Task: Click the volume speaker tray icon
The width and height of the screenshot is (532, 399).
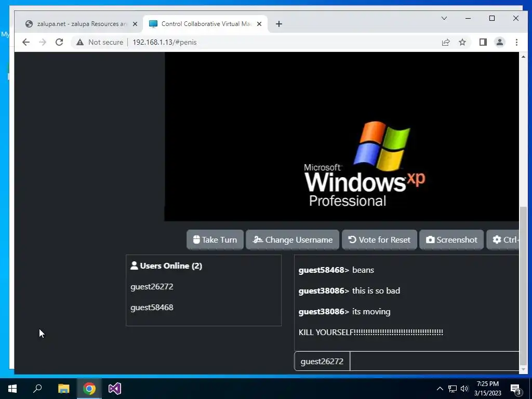Action: pos(464,389)
